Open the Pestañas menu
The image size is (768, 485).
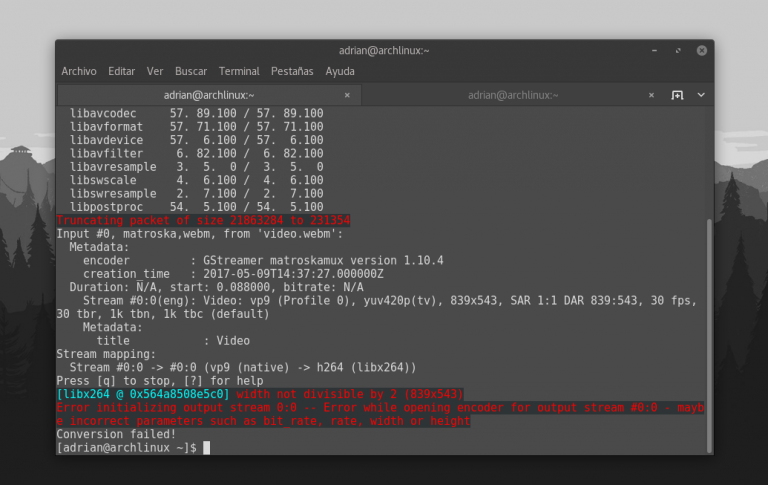tap(291, 71)
